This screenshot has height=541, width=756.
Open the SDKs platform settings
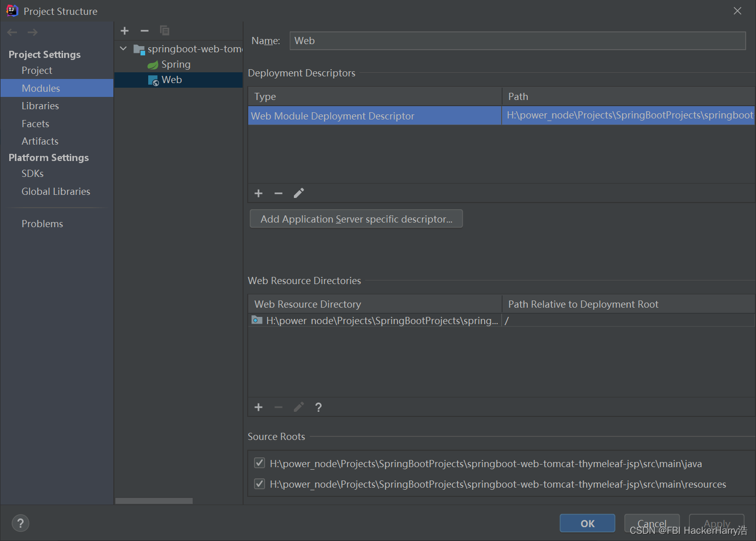(32, 173)
